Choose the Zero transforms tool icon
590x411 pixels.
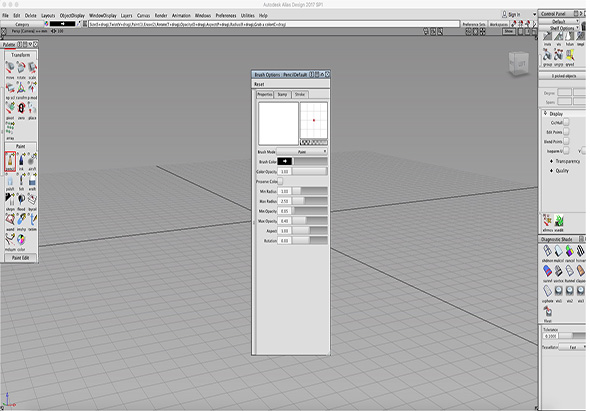click(x=21, y=109)
